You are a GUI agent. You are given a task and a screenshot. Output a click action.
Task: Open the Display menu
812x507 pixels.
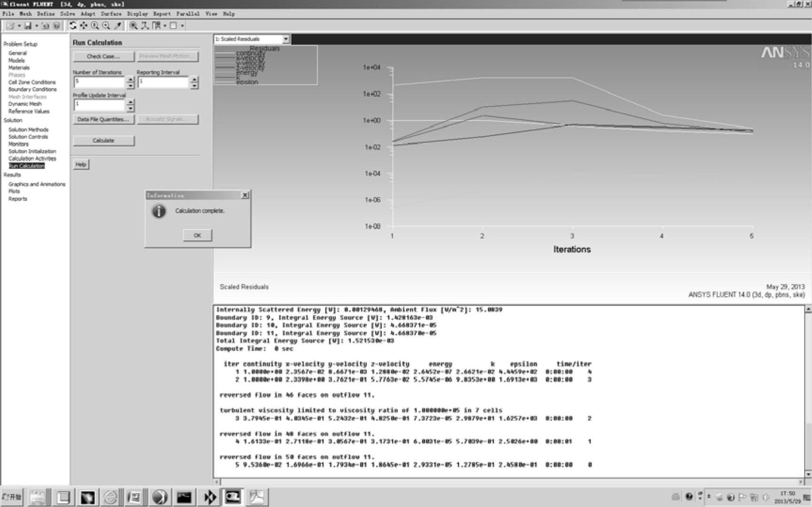pos(137,14)
